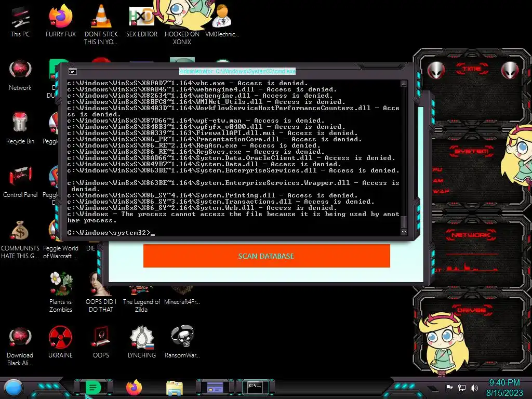Image resolution: width=532 pixels, height=399 pixels.
Task: Open the network tray icon
Action: 462,388
